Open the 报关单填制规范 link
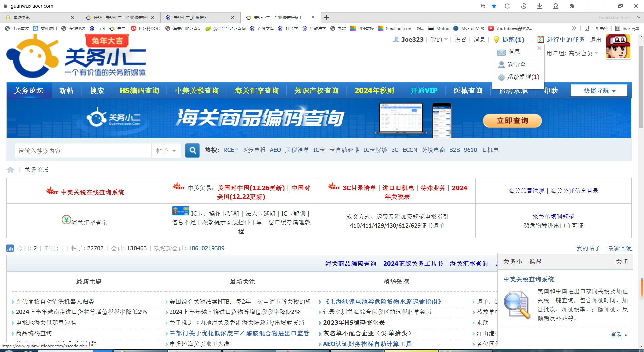 (x=553, y=217)
